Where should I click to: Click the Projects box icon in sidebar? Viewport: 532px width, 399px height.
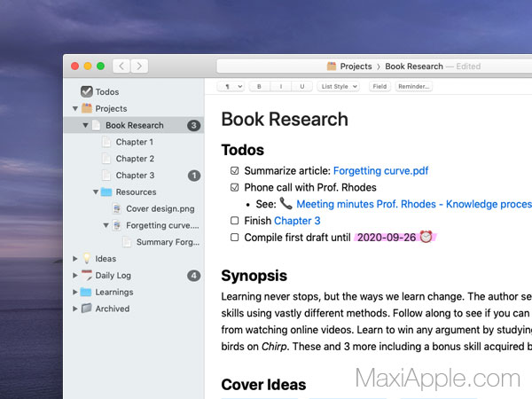87,108
